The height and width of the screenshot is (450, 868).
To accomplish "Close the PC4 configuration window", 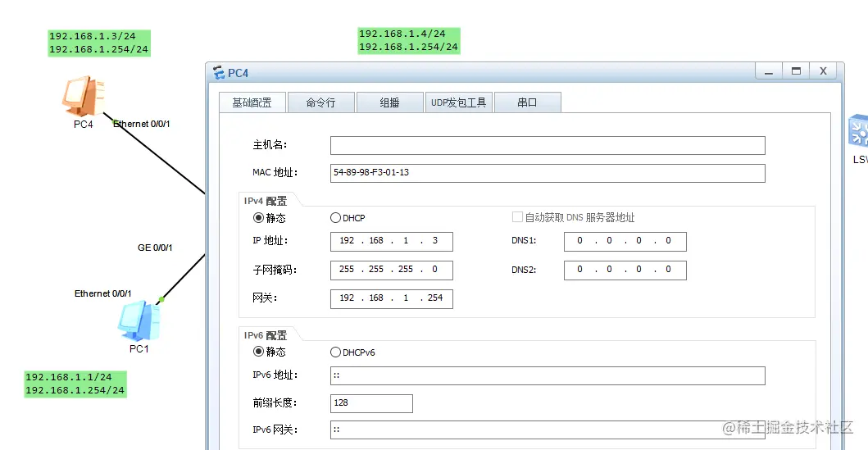I will [823, 71].
